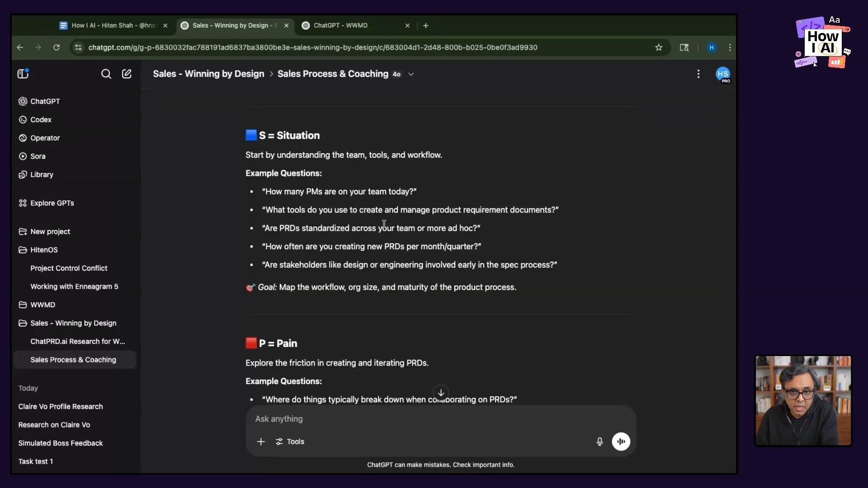Open Simulated Boss Feedback chat

61,443
